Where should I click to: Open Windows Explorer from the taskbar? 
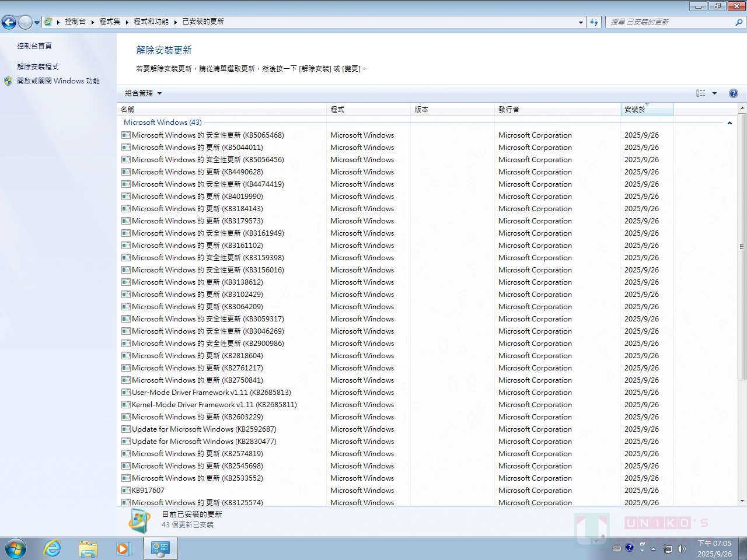(88, 549)
